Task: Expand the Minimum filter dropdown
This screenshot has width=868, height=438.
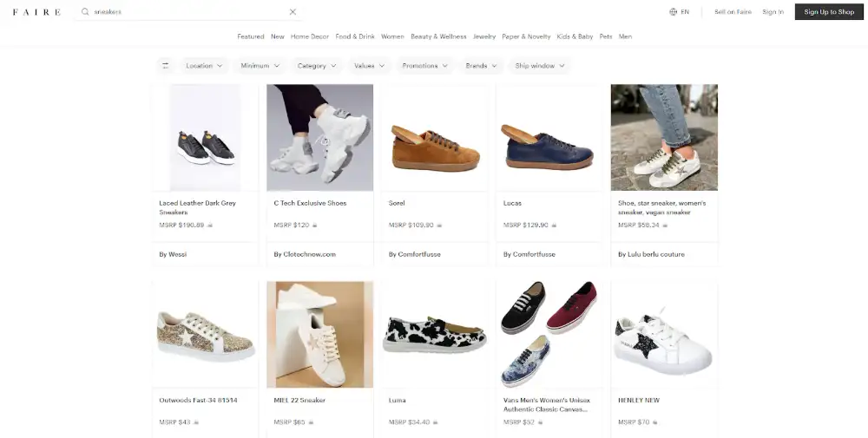Action: click(x=260, y=66)
